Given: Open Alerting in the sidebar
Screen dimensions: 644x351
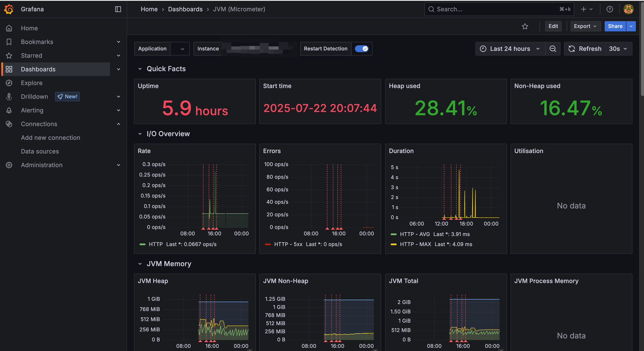Looking at the screenshot, I should [32, 110].
